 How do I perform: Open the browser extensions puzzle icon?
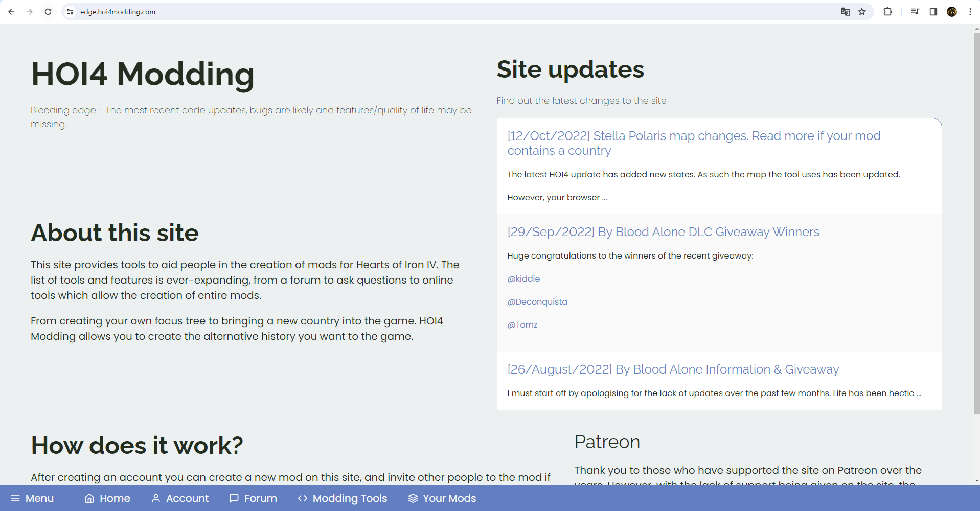[888, 12]
